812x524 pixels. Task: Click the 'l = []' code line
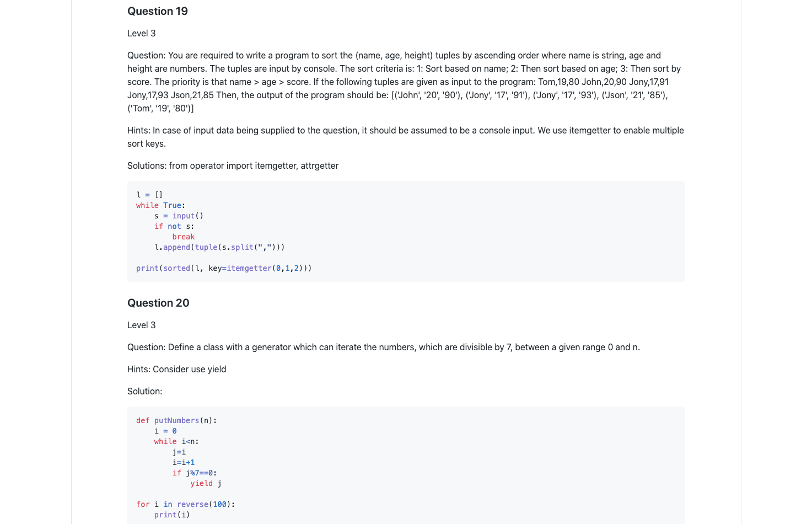(x=149, y=195)
